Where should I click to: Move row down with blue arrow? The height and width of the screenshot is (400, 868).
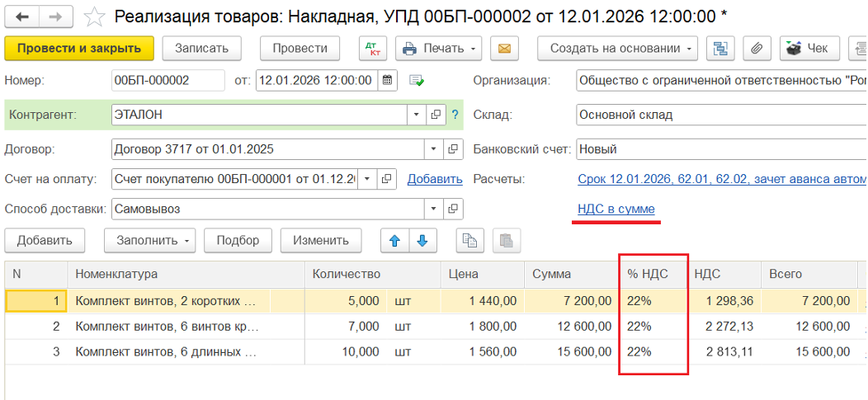tap(422, 241)
